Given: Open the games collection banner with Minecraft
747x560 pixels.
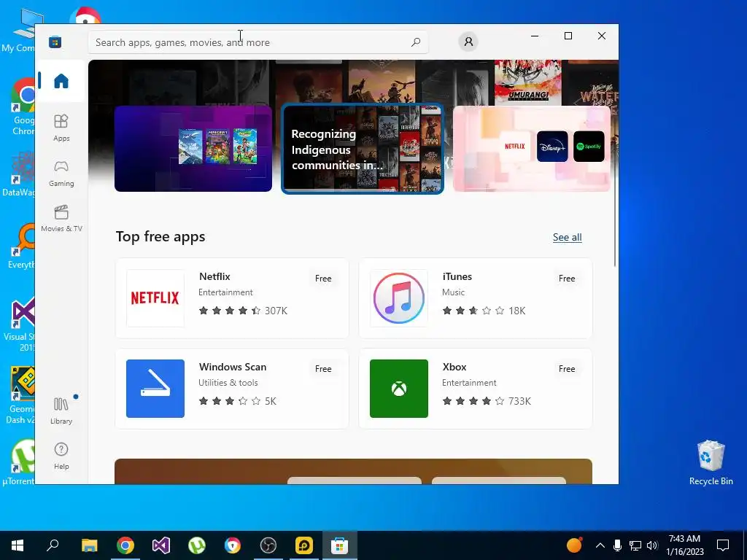Looking at the screenshot, I should pos(193,149).
